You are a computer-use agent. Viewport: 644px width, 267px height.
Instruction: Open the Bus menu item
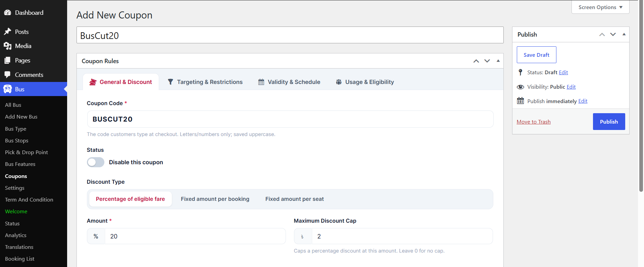coord(34,89)
